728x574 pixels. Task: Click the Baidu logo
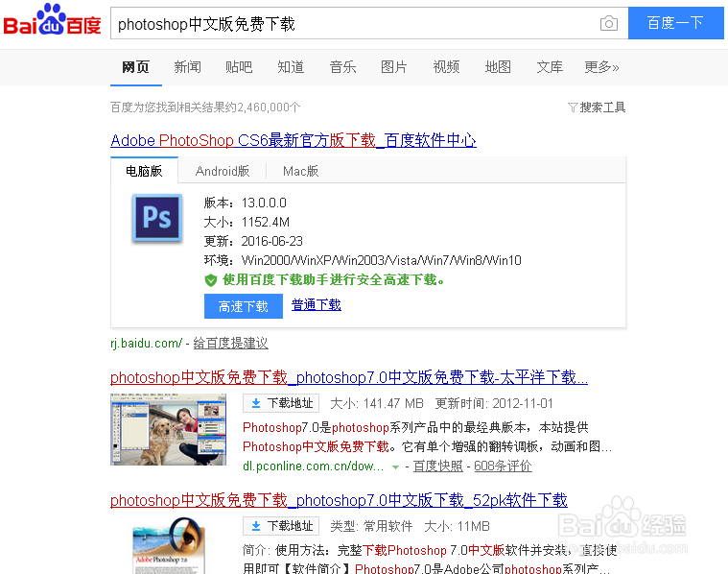[52, 20]
